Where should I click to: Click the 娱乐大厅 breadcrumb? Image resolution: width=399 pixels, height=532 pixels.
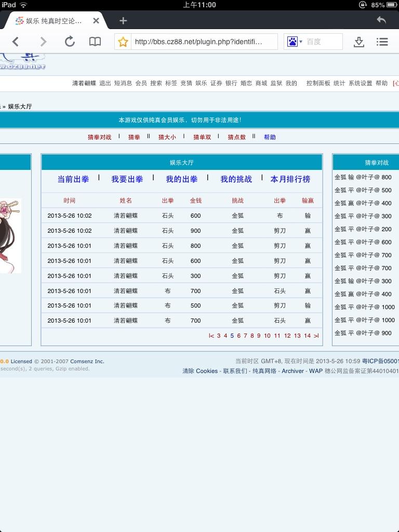click(x=20, y=107)
